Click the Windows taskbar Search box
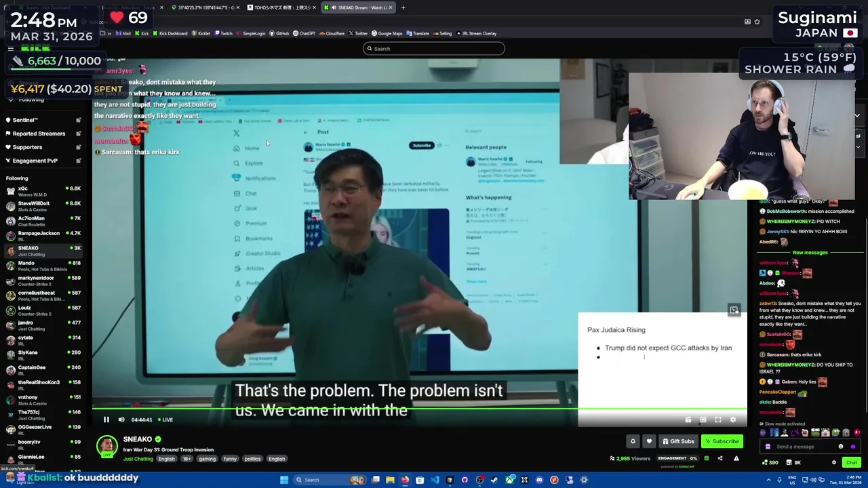The image size is (868, 488). 328,480
